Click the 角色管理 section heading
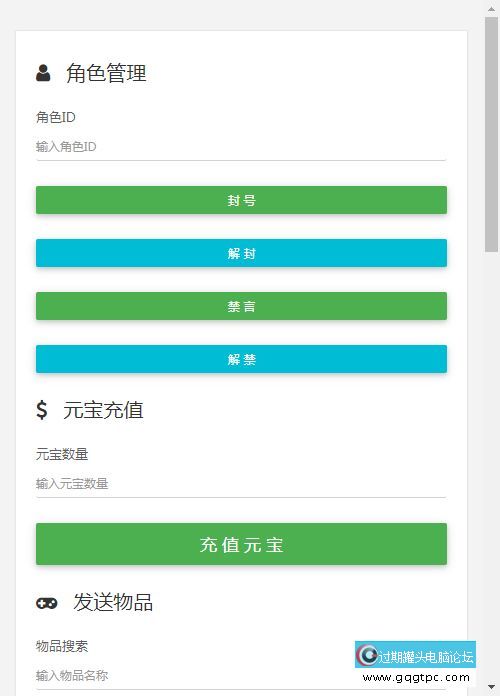The height and width of the screenshot is (696, 500). pos(106,73)
